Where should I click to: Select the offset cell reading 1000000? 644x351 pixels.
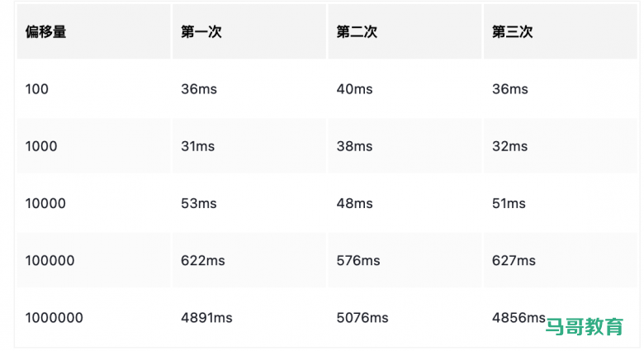tap(54, 317)
